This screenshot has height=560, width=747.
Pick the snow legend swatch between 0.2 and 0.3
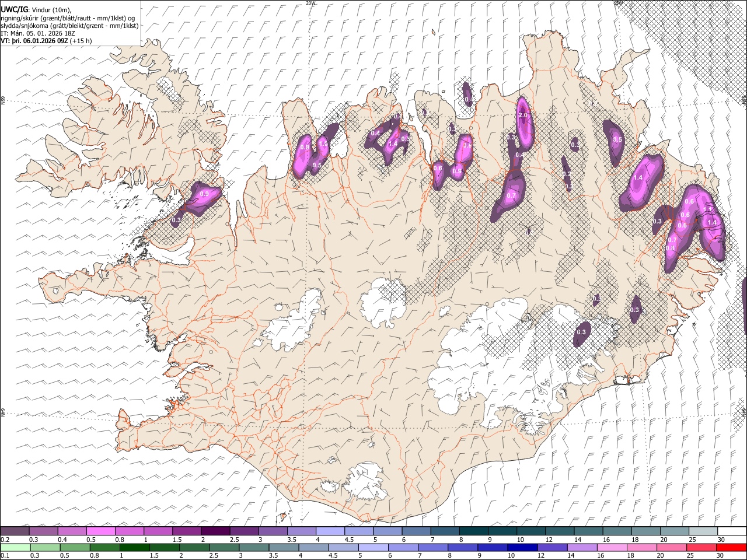(x=15, y=531)
